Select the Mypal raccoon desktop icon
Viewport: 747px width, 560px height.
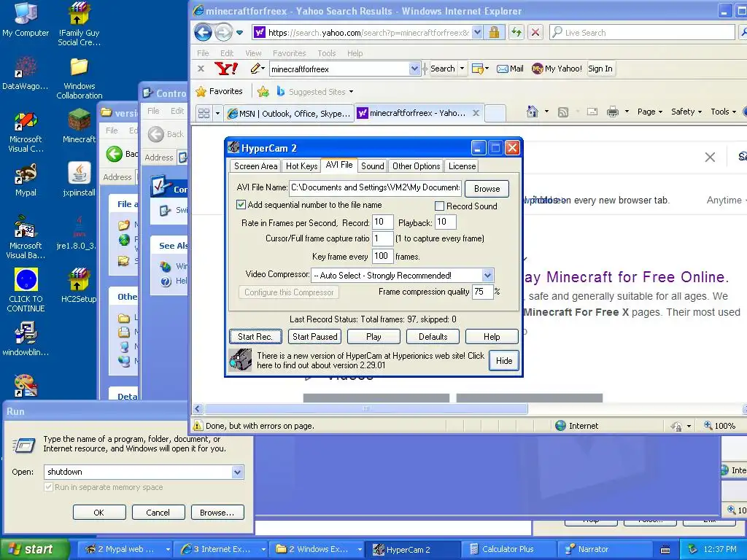pyautogui.click(x=26, y=180)
